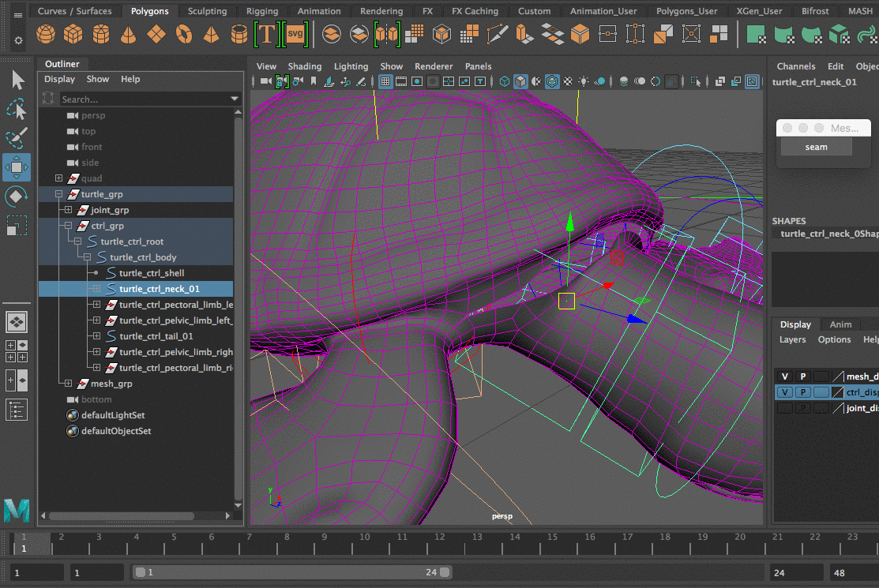
Task: Activate the Lasso Select tool
Action: tap(17, 109)
